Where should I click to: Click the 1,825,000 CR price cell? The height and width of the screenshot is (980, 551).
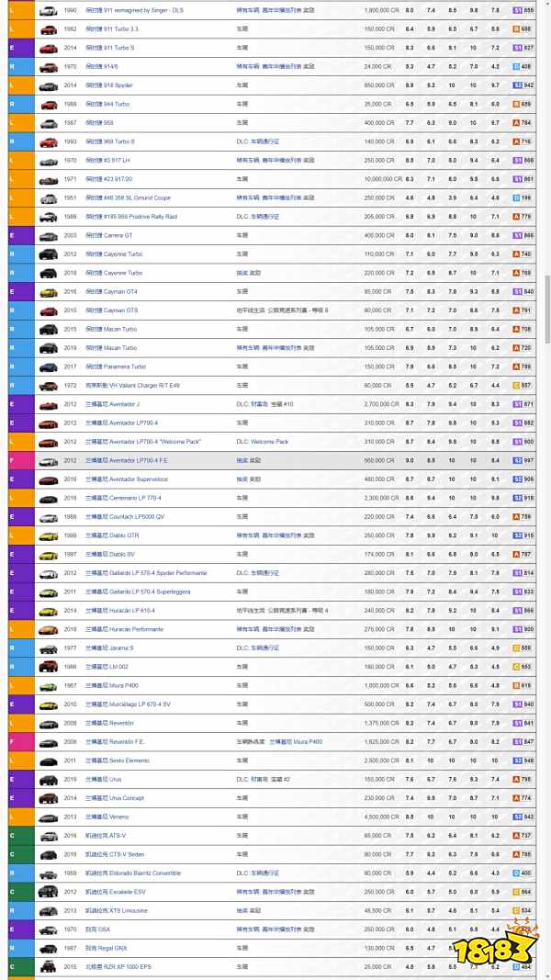[x=380, y=742]
